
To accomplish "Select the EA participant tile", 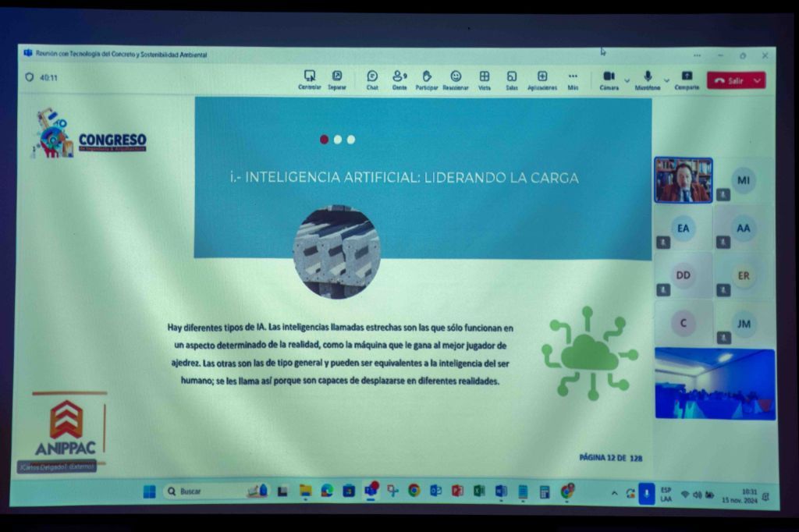I will 684,228.
